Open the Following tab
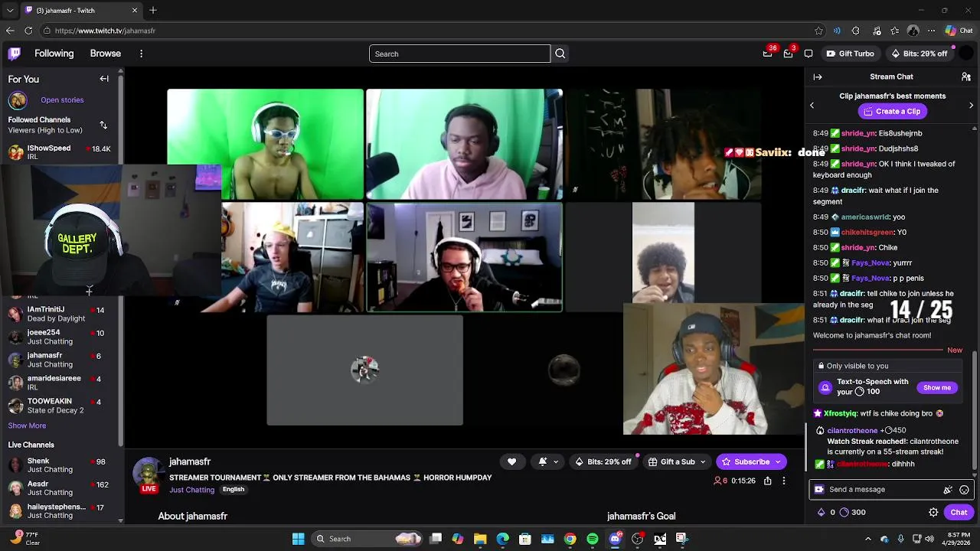Image resolution: width=980 pixels, height=551 pixels. [x=54, y=54]
